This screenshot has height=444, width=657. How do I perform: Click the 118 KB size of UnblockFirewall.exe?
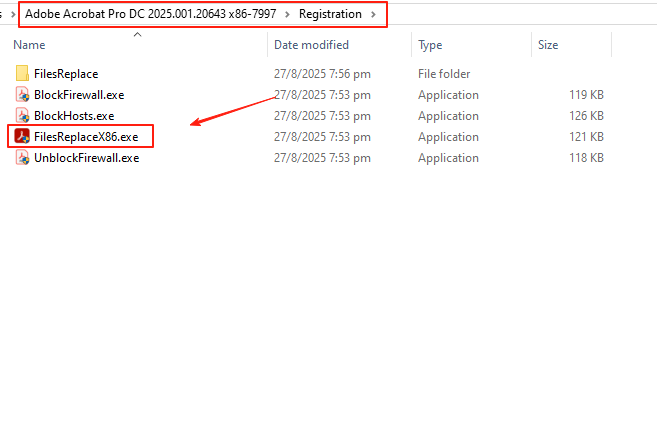[584, 158]
